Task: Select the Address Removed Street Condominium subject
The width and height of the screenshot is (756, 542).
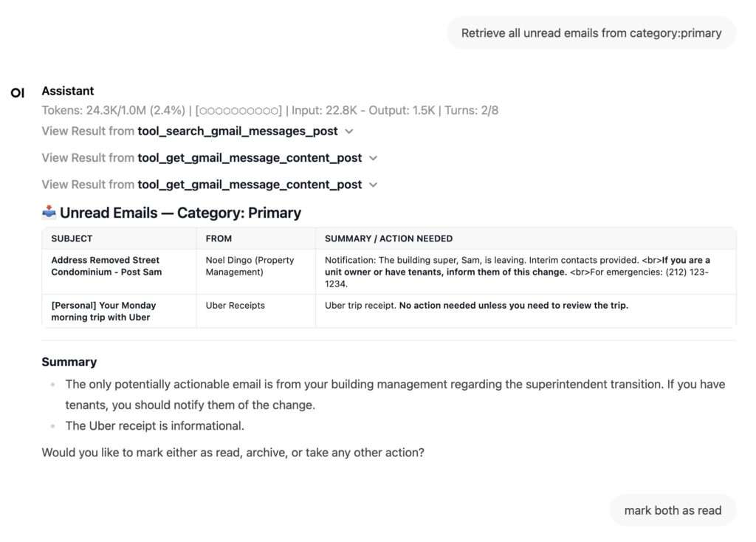Action: 105,266
